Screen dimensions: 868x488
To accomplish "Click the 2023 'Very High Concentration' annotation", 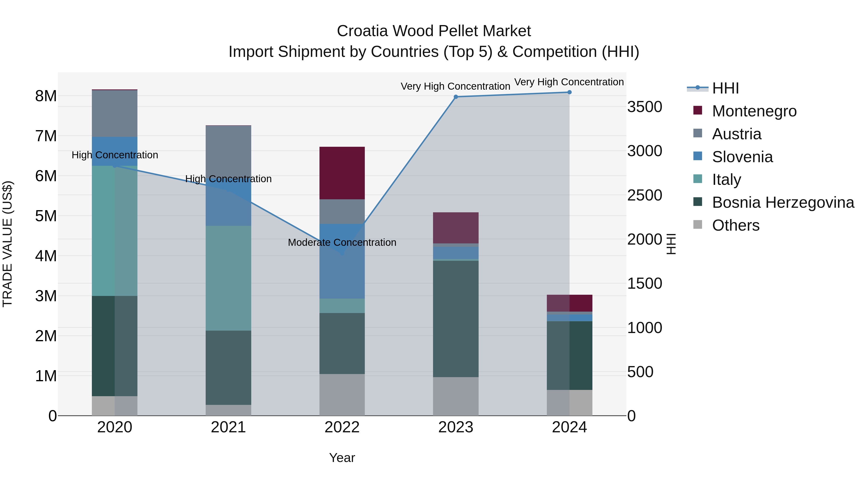I will tap(455, 87).
